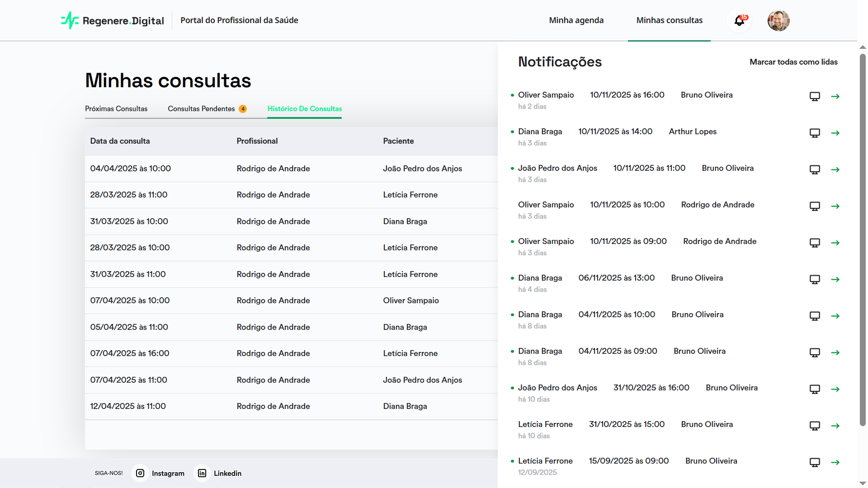Click the Instagram icon in footer
This screenshot has height=488, width=868.
(x=140, y=473)
